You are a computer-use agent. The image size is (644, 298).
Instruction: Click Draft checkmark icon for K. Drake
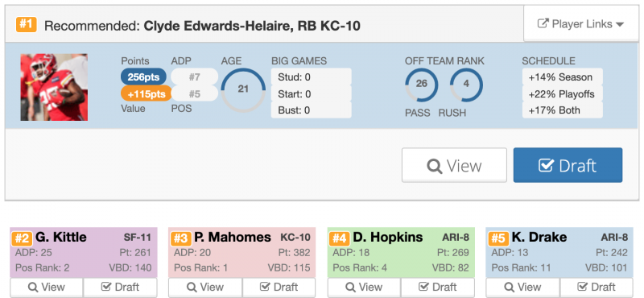(x=582, y=287)
